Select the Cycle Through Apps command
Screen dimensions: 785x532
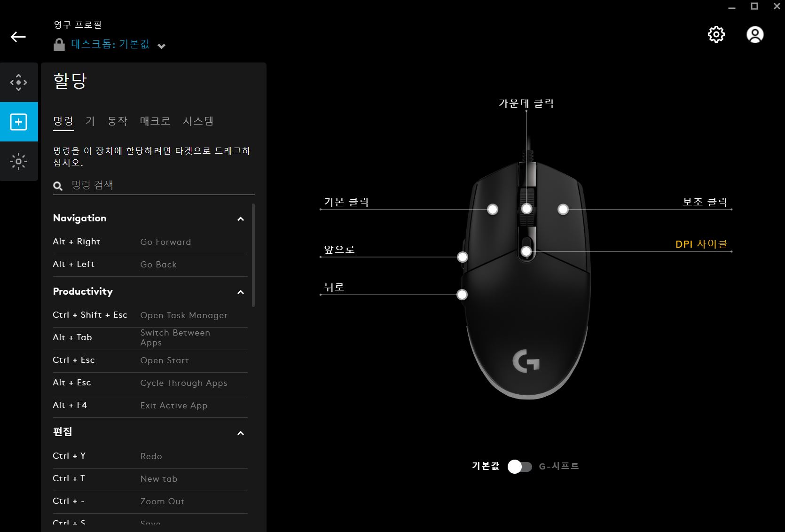(150, 383)
